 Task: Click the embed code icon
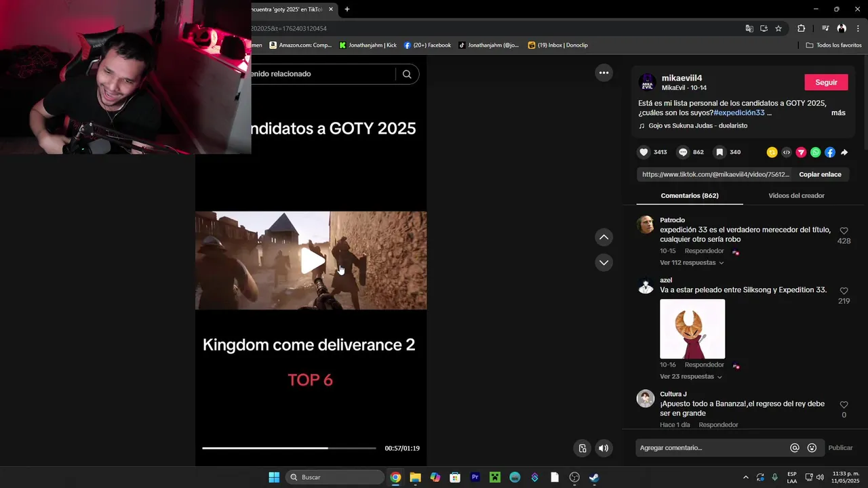(x=787, y=152)
